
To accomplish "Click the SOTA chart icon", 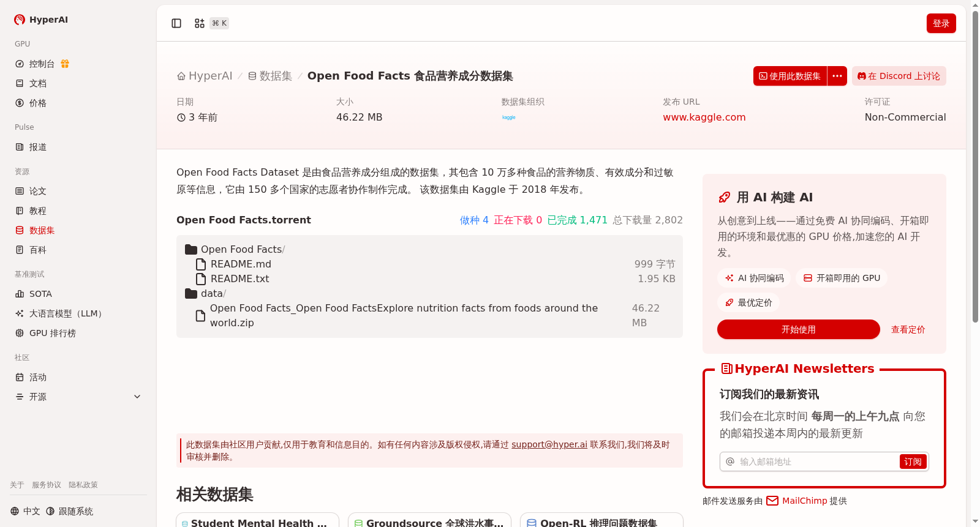I will [20, 294].
